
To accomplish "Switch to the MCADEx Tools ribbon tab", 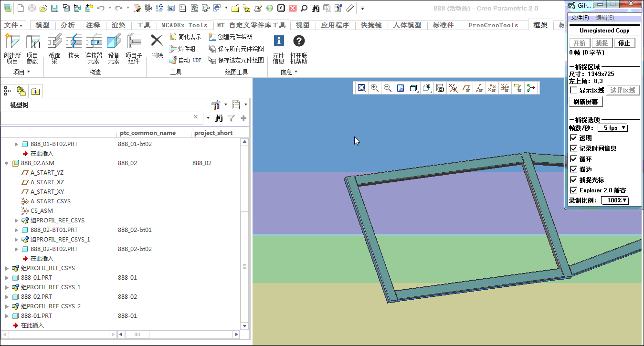I will click(x=184, y=25).
